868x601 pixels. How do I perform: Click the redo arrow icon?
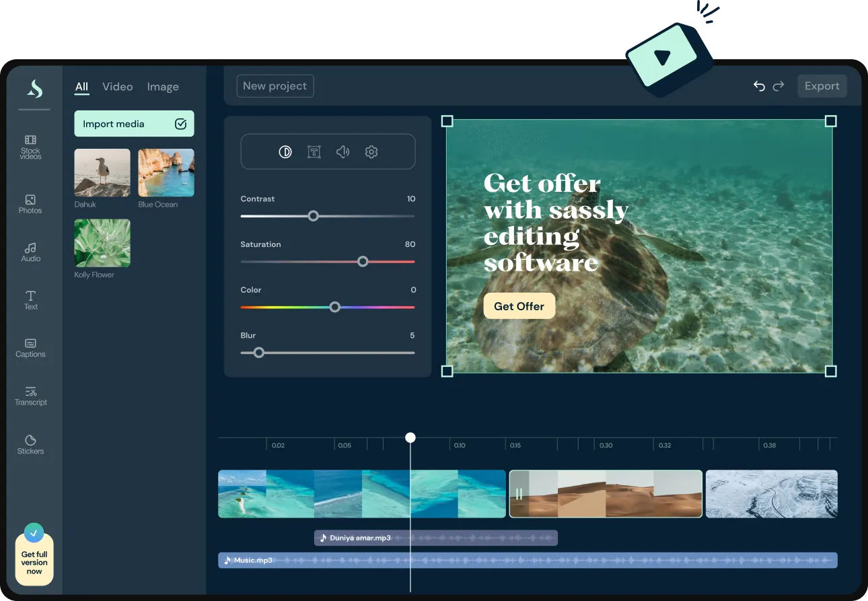(x=779, y=86)
